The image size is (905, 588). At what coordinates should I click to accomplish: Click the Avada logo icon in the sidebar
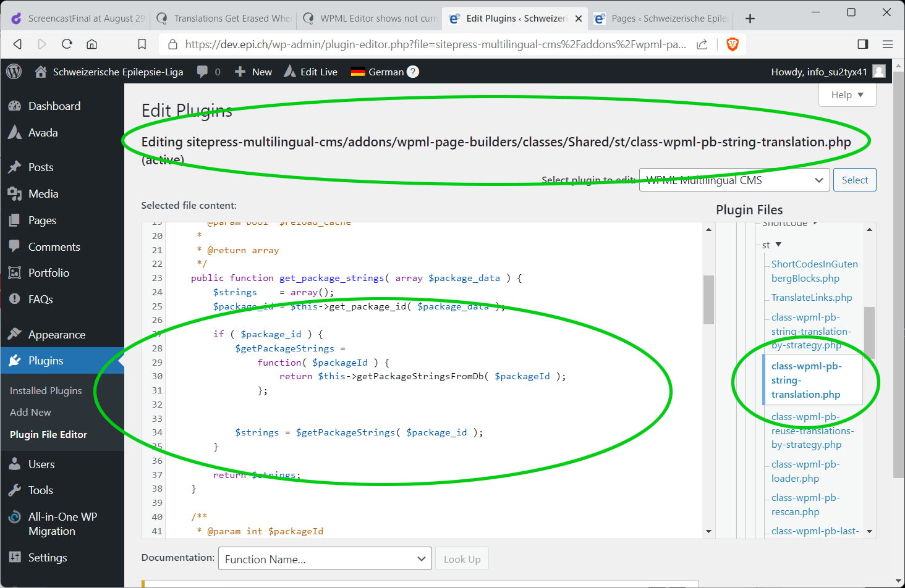(x=15, y=132)
